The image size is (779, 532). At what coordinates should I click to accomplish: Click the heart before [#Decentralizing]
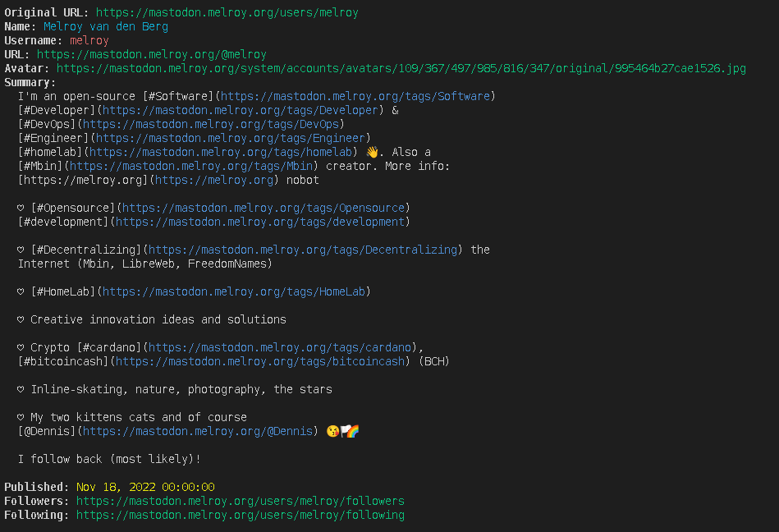[21, 250]
